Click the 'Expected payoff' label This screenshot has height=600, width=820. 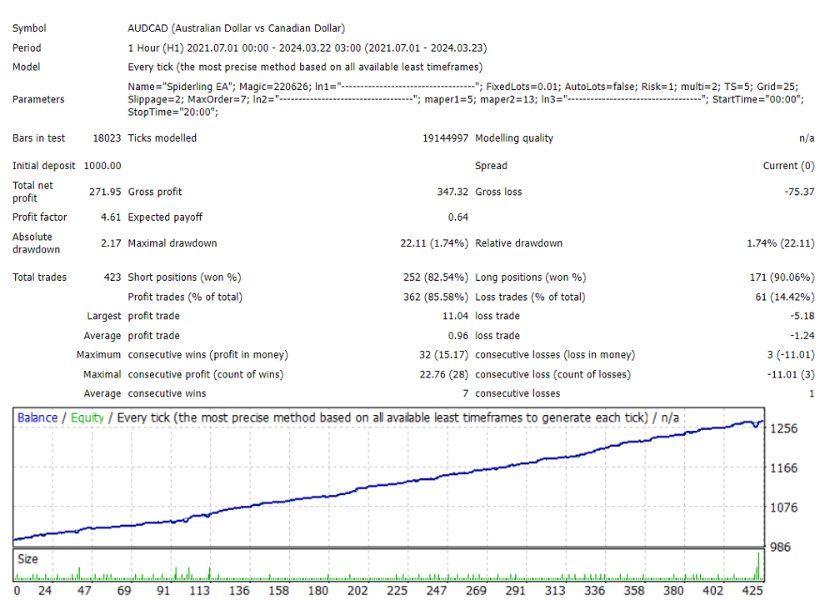click(165, 217)
